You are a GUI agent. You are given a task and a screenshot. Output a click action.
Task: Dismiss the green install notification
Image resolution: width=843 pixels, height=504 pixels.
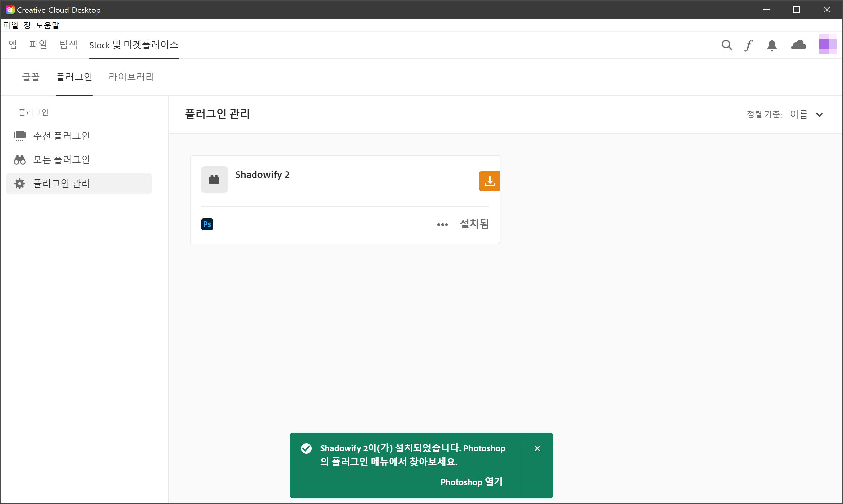pos(537,449)
